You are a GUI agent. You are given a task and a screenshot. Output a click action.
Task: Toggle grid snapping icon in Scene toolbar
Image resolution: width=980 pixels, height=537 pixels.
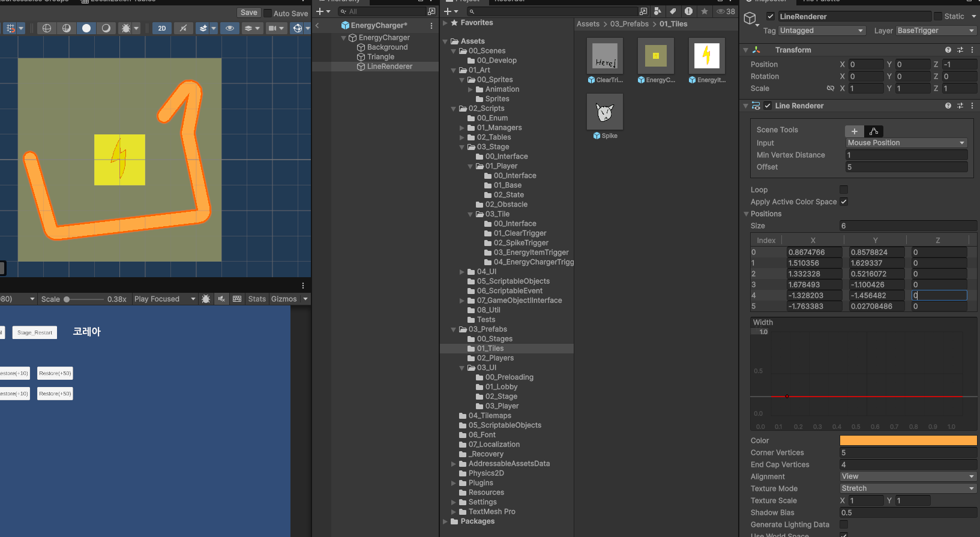[x=10, y=28]
